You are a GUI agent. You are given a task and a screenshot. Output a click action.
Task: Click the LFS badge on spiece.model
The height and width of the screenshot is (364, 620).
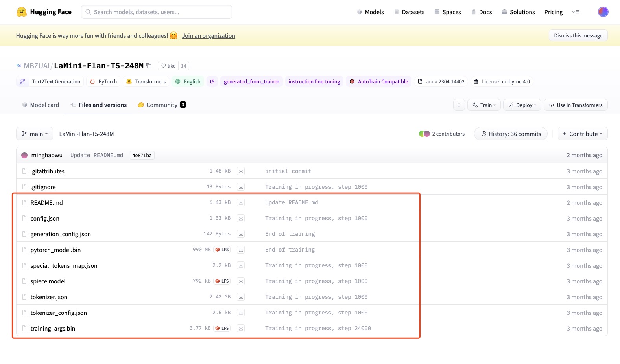(222, 281)
